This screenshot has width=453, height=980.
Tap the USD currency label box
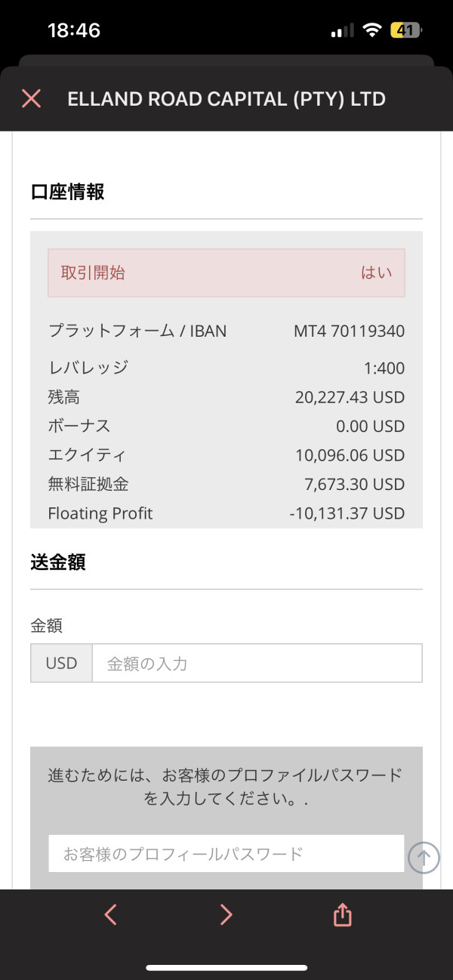click(61, 664)
